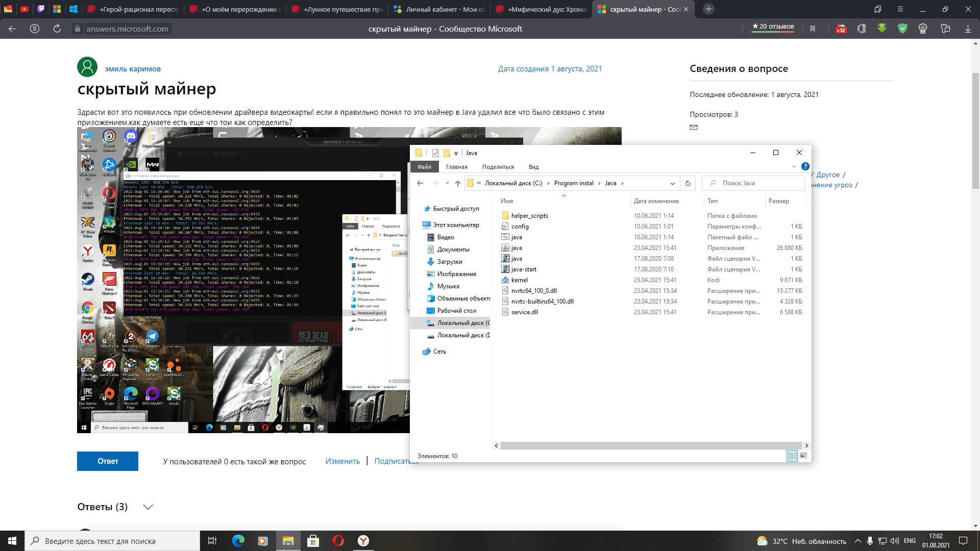
Task: Open the Yandex home button in the toolbar
Action: pos(35,29)
